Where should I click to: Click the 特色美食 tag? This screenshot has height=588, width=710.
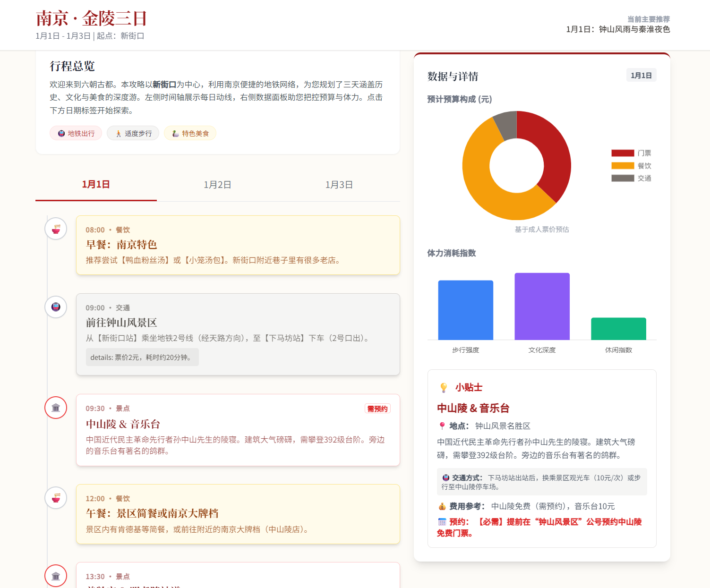point(190,134)
